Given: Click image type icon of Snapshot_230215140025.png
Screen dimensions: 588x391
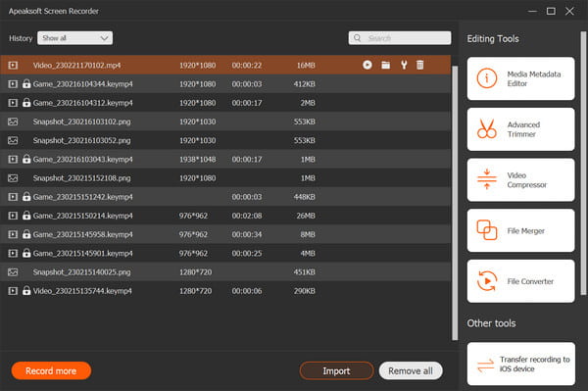Looking at the screenshot, I should click(13, 271).
